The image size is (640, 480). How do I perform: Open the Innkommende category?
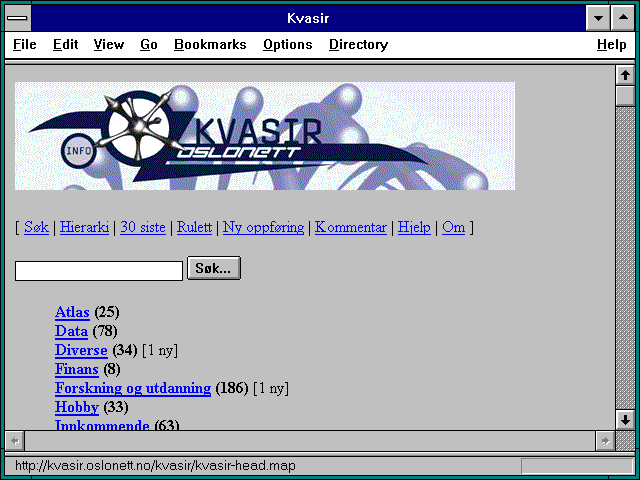click(x=102, y=424)
